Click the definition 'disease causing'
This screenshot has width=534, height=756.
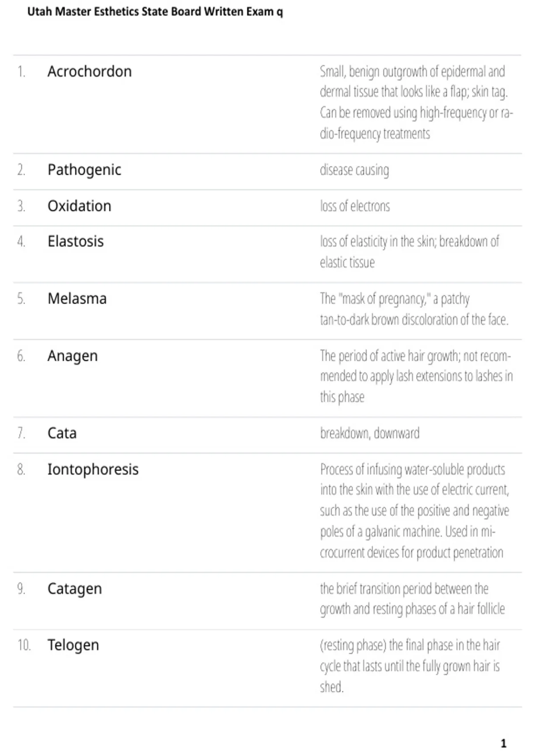pyautogui.click(x=354, y=170)
